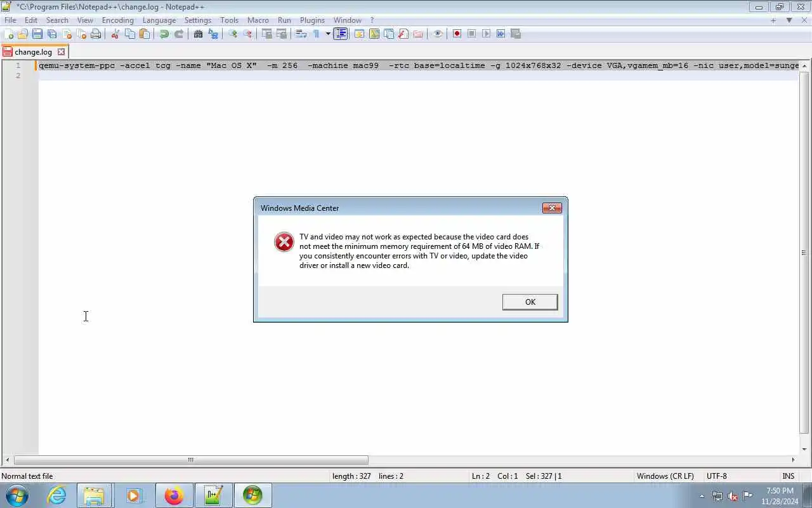
Task: Click the menu bar X to close document
Action: pos(804,20)
